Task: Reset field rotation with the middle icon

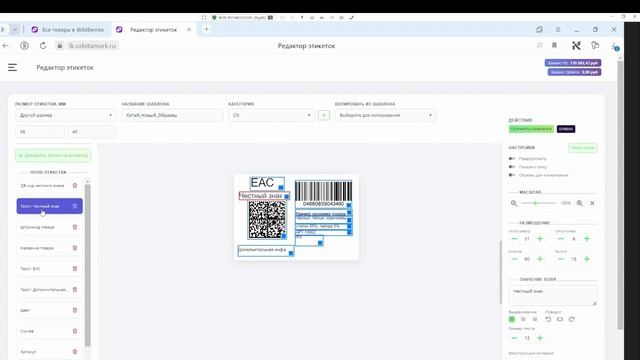Action: click(x=560, y=319)
